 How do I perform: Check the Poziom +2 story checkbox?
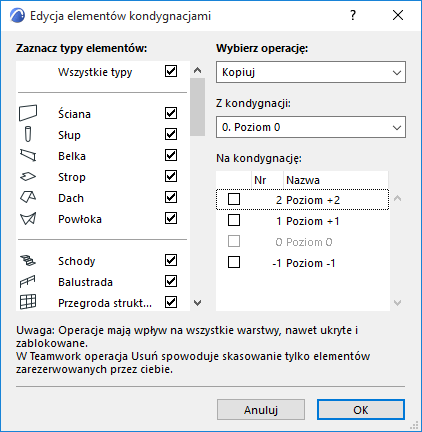point(234,199)
